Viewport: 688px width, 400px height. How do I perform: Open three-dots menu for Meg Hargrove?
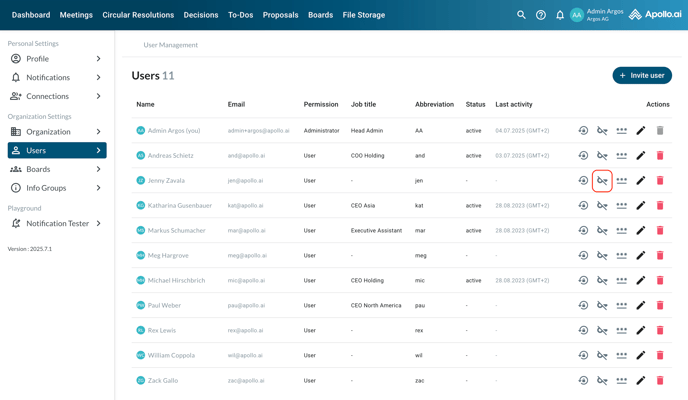[x=621, y=256]
